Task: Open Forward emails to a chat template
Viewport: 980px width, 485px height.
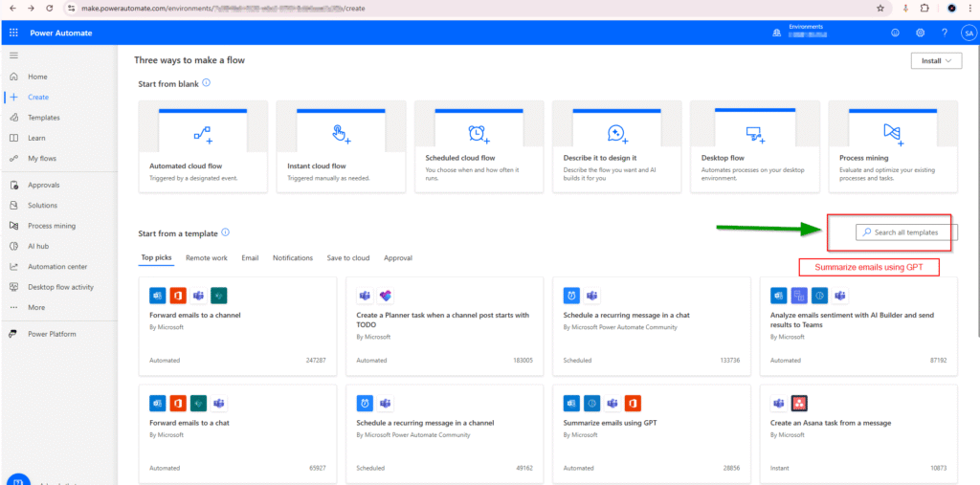Action: coord(237,433)
